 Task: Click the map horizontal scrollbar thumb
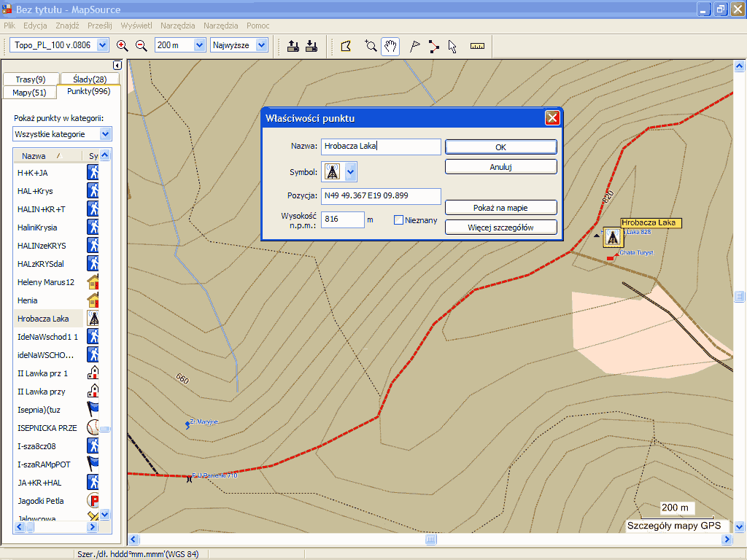(430, 540)
